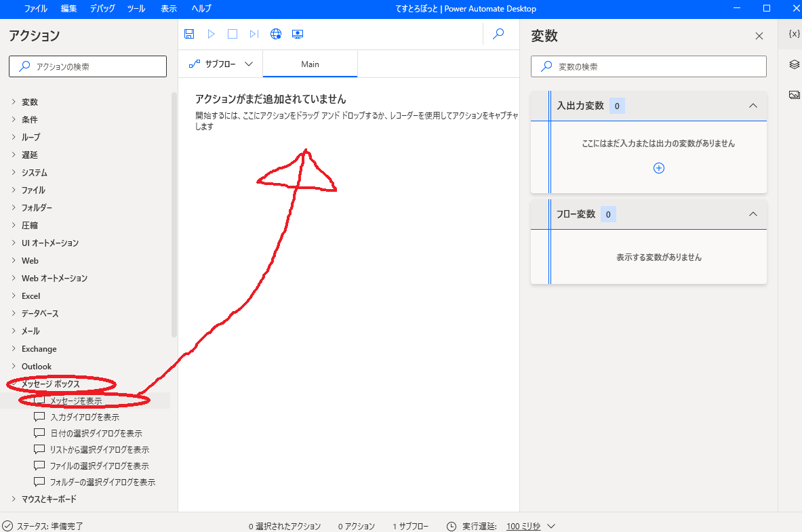Collapse the 入出力変数 section
Viewport: 802px width, 532px height.
point(753,106)
